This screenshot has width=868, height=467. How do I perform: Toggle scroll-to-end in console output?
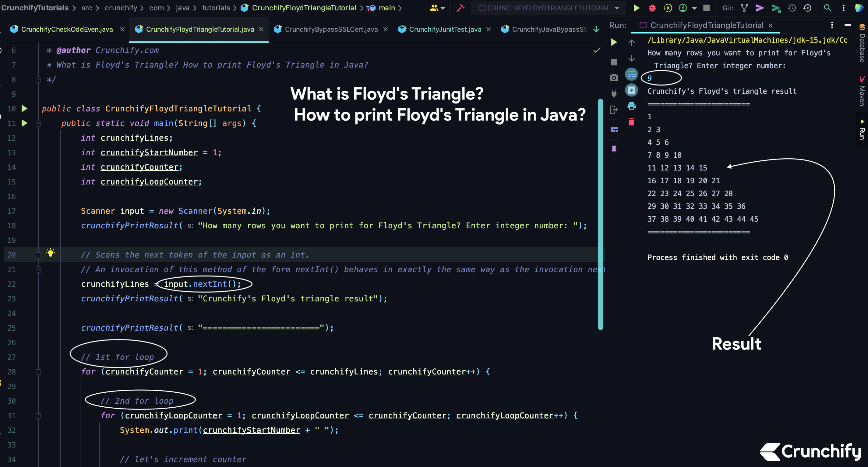[x=631, y=90]
